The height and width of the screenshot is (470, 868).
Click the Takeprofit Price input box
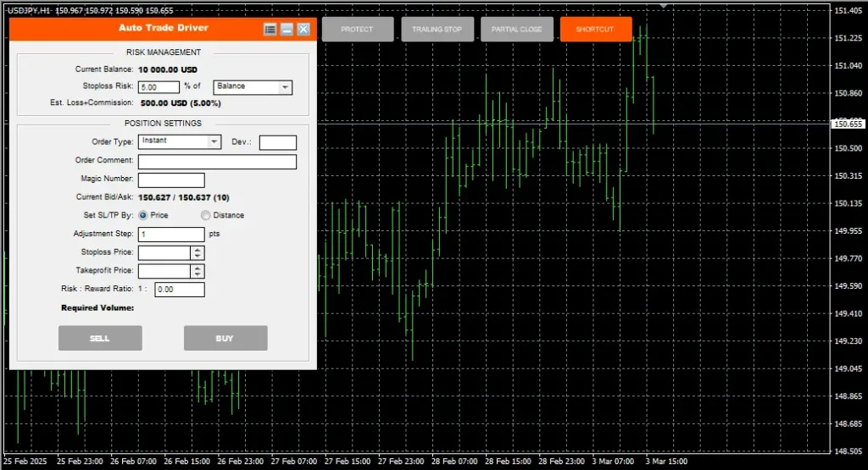click(164, 271)
